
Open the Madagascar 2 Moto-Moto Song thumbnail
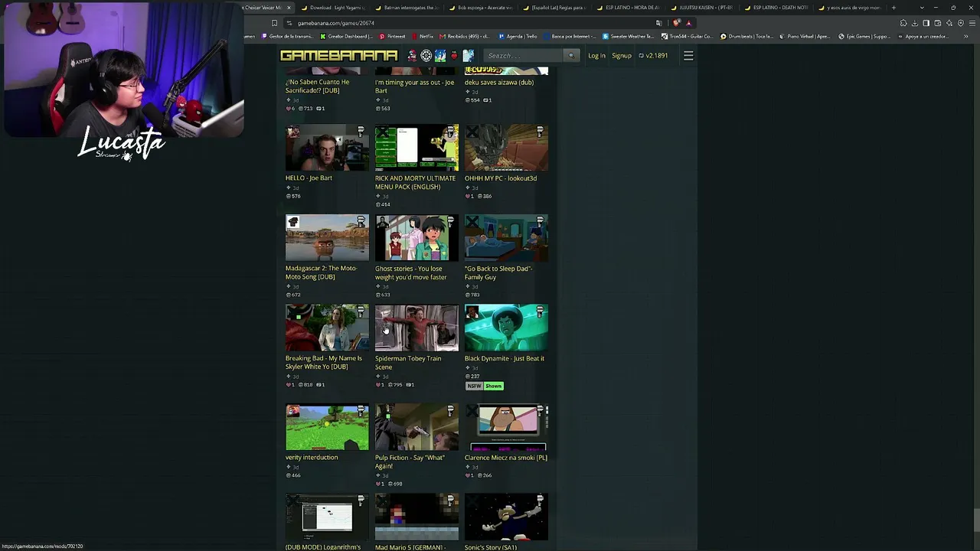point(327,238)
